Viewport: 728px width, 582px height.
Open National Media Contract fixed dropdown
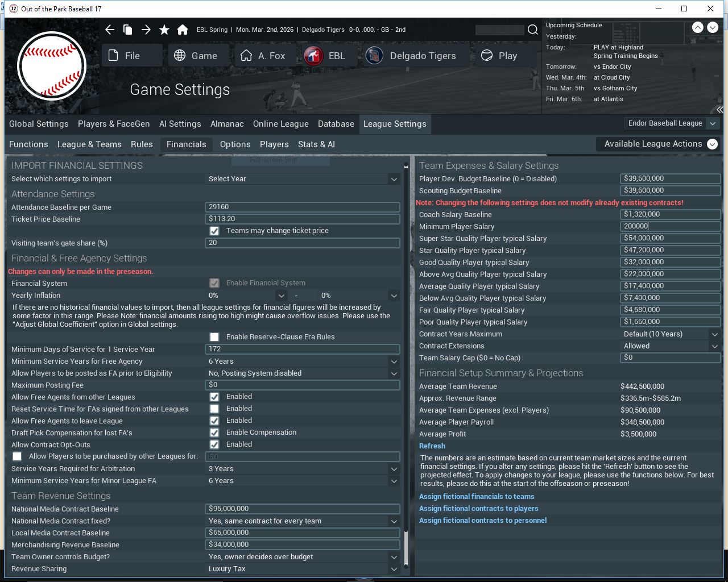(x=302, y=521)
